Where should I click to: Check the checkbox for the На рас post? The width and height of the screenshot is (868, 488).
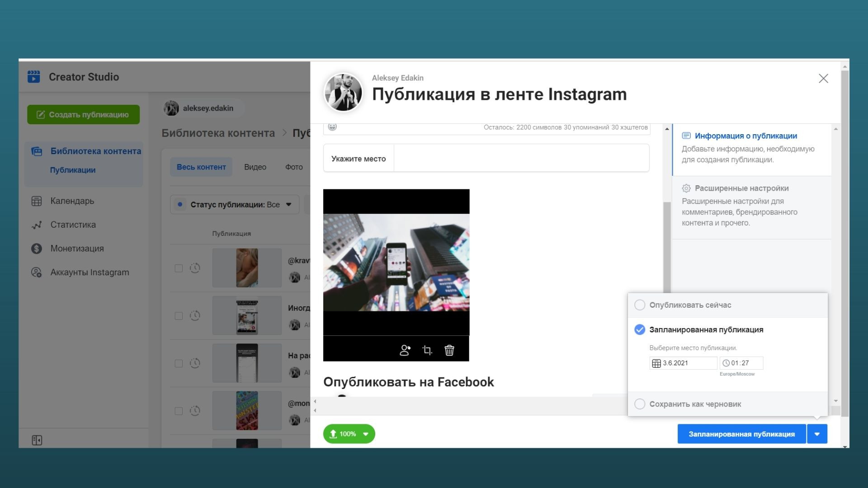click(x=179, y=363)
